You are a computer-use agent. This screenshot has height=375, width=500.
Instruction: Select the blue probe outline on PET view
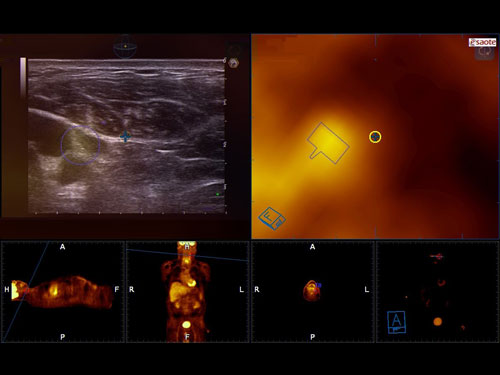pyautogui.click(x=328, y=143)
